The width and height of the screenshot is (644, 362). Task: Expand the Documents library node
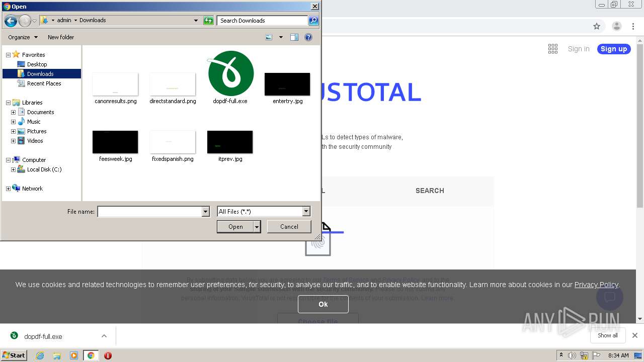[13, 112]
